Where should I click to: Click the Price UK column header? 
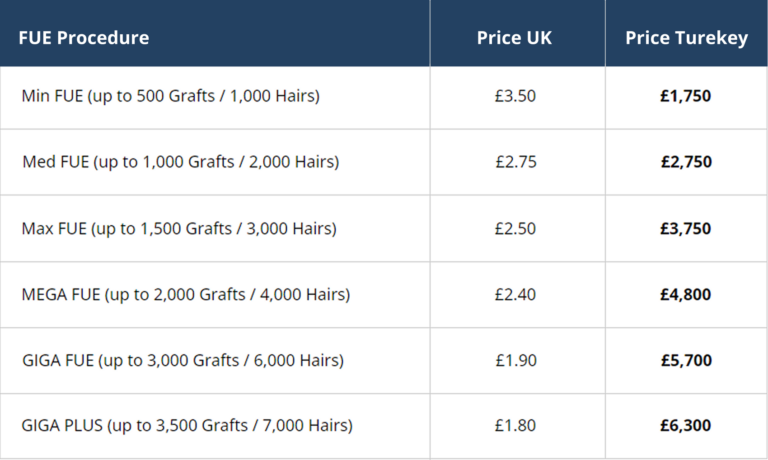click(514, 38)
